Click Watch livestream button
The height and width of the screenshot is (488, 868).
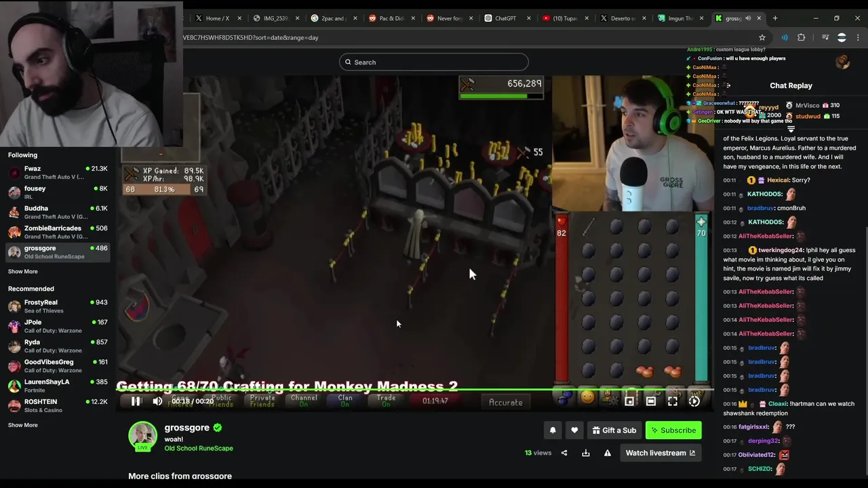660,453
